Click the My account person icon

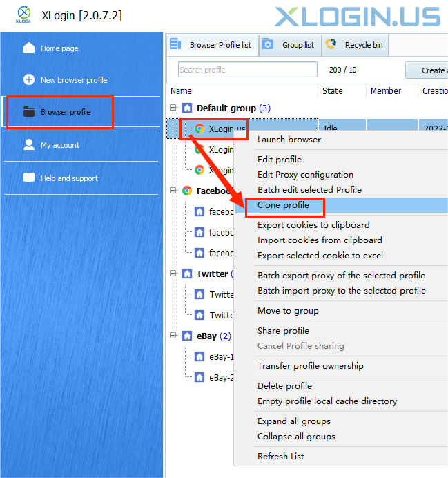coord(29,145)
